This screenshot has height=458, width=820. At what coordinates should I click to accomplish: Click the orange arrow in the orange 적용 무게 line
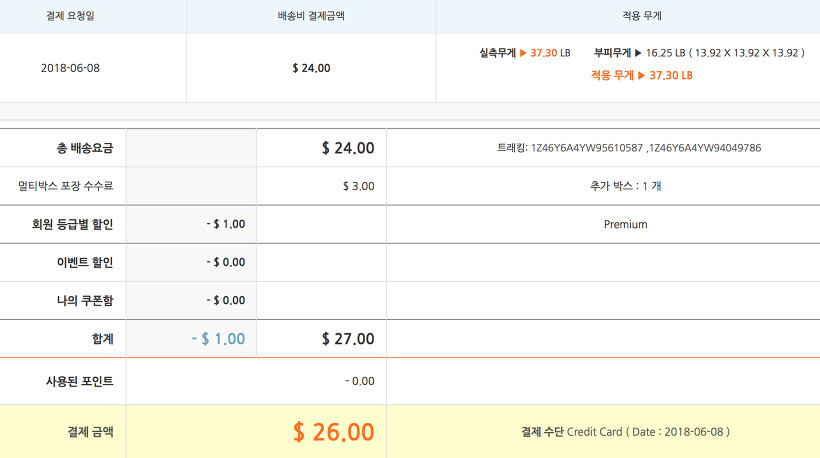pos(641,75)
